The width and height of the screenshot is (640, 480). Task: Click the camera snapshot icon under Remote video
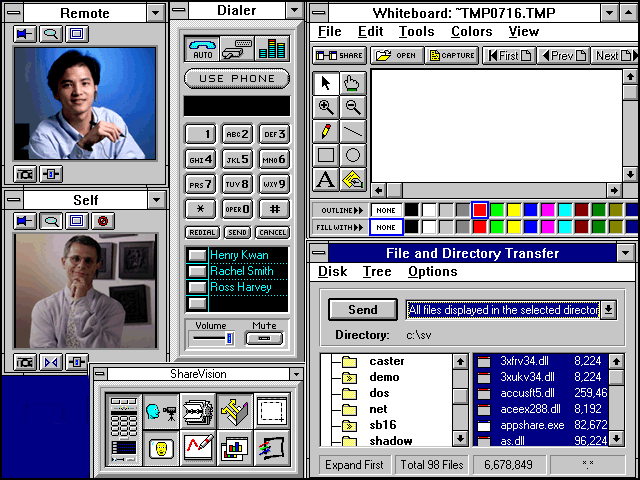click(25, 174)
